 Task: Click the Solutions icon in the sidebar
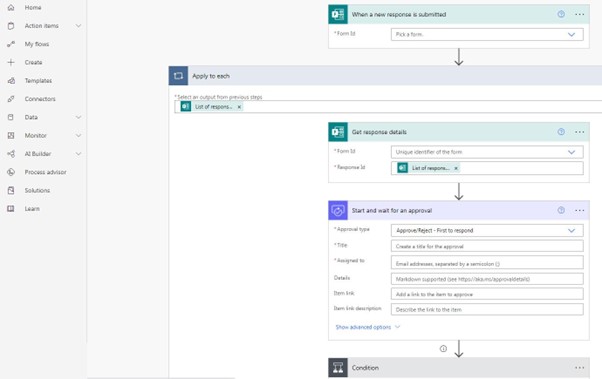11,190
